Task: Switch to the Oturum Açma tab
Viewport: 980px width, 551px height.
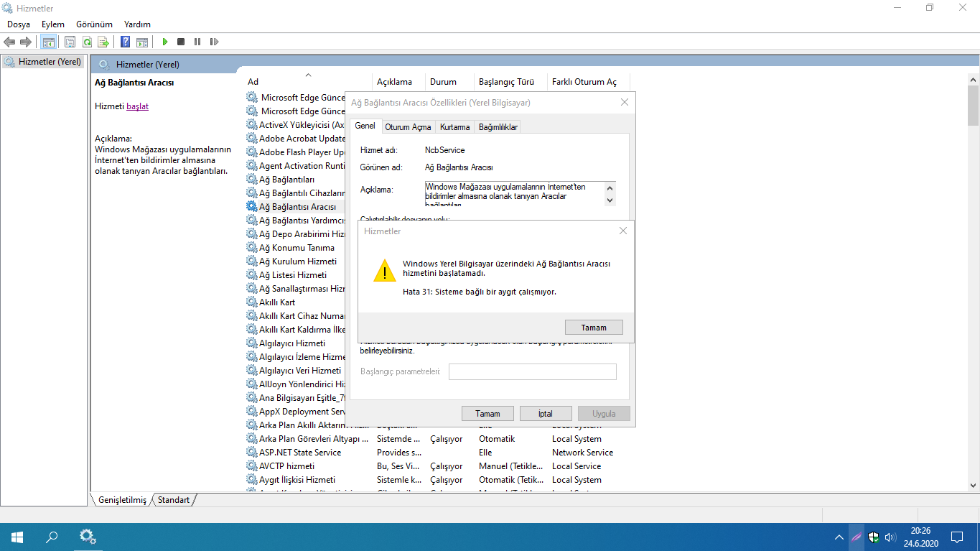Action: click(408, 127)
